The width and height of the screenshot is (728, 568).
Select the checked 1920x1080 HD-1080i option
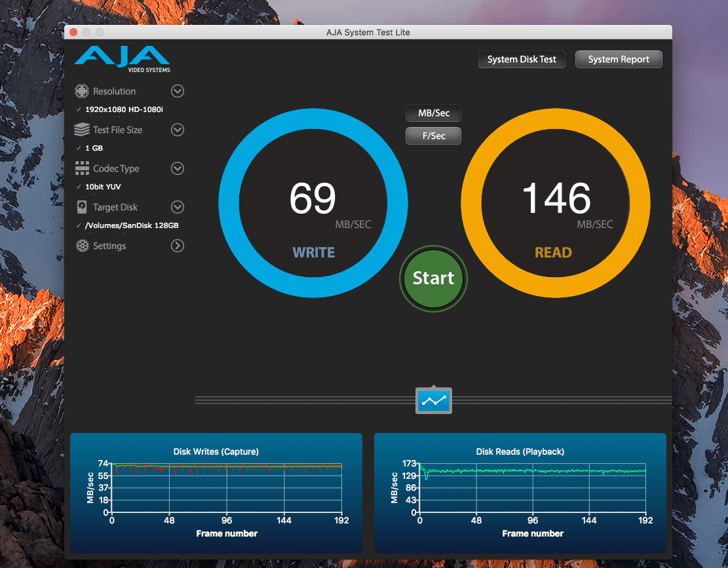[x=124, y=109]
